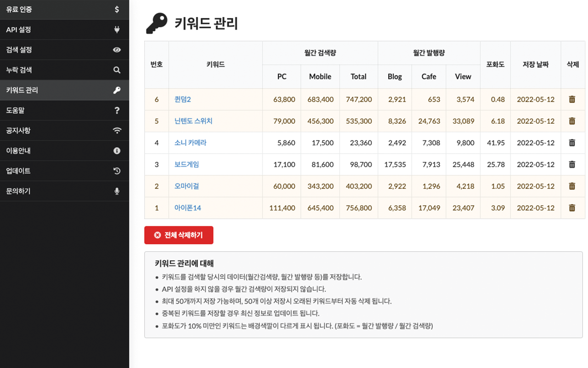This screenshot has height=368, width=588.
Task: Click the 24,763 Cafe value for 닌텐도 스위치
Action: tap(429, 121)
